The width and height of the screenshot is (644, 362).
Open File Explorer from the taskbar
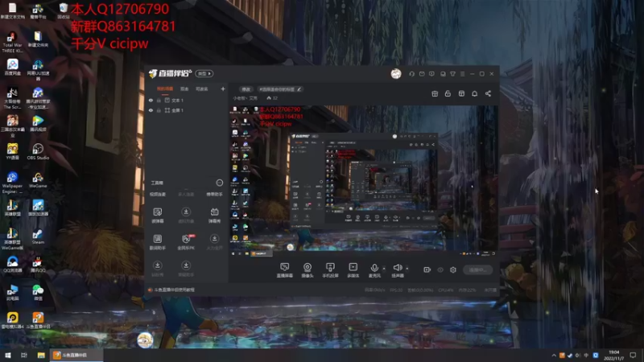41,355
